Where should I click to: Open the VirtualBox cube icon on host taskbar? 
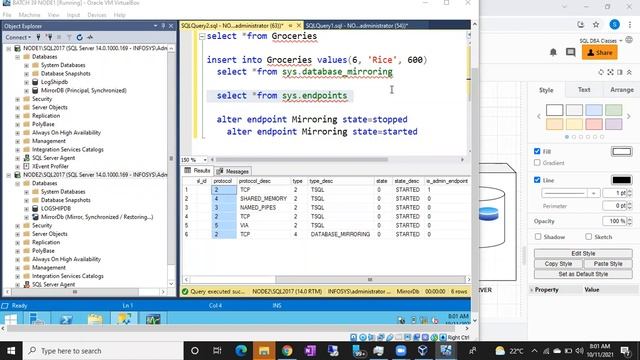click(x=423, y=351)
